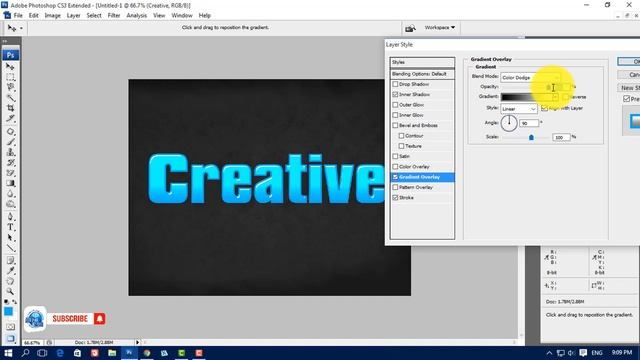Select the Gradient tool in the toolbox
This screenshot has height=360, width=640.
coord(11,183)
